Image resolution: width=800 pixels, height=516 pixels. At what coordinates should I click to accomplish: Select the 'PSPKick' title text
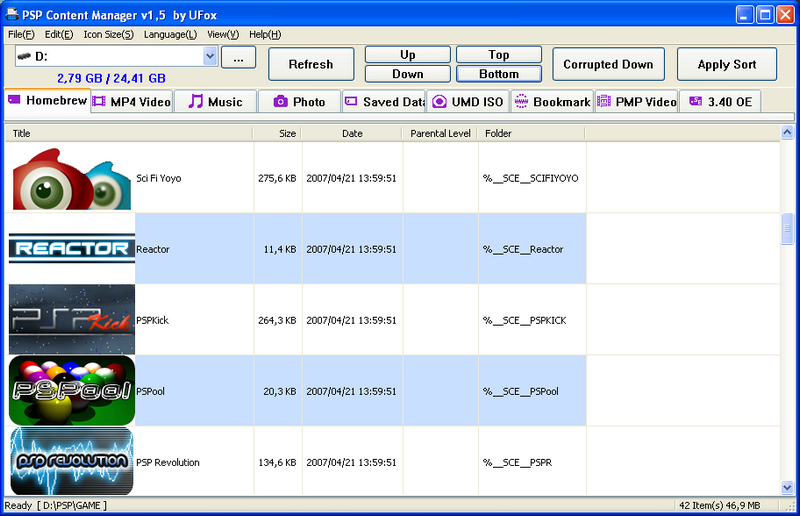pyautogui.click(x=153, y=320)
